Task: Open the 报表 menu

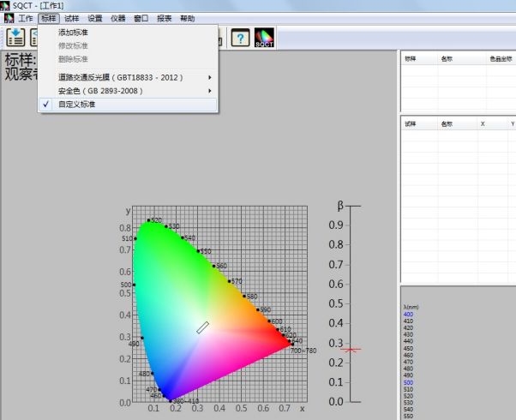Action: (164, 18)
